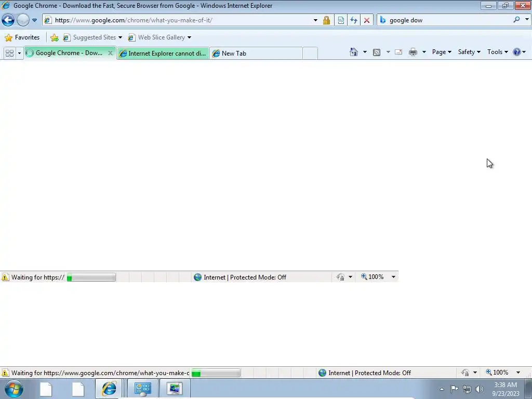This screenshot has height=399, width=532.
Task: Click the warning icon in upper duplicate status bar
Action: [x=5, y=277]
